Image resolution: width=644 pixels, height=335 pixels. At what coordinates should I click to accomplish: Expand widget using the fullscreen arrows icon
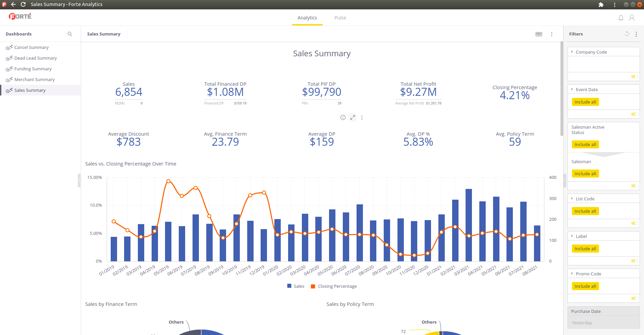pos(353,118)
